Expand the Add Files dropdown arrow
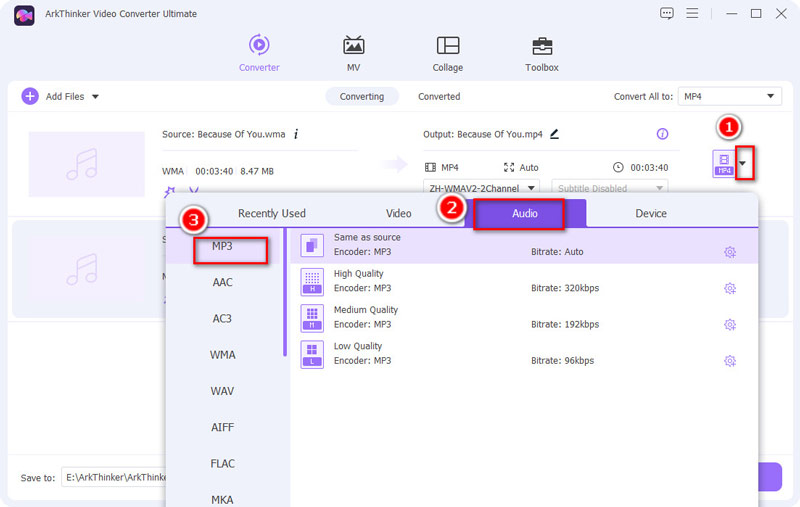Screen dimensions: 800x507 click(95, 96)
